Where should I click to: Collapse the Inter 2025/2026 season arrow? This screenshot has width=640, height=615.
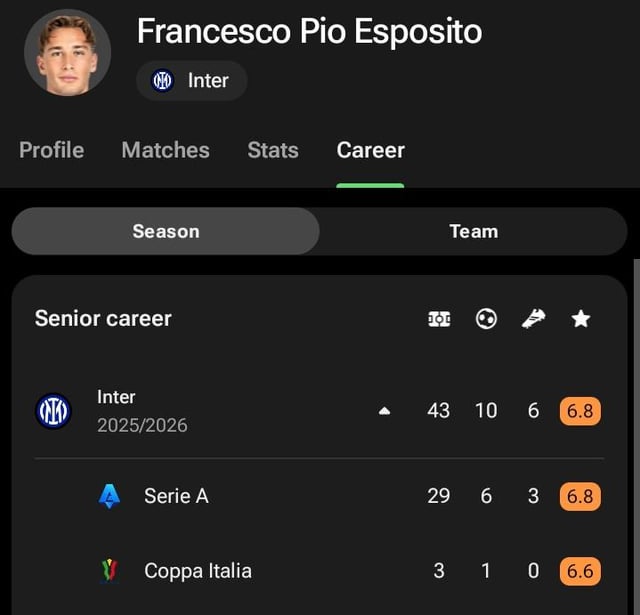(384, 411)
